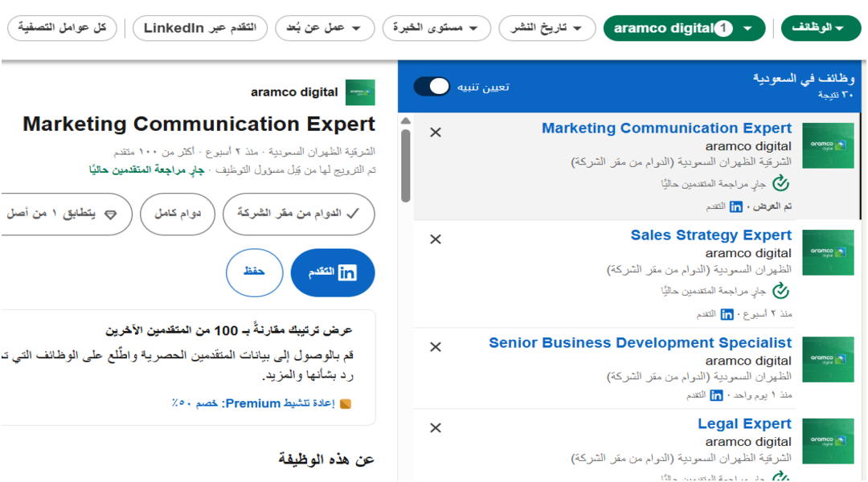
Task: Click the blue التقدم apply button
Action: pyautogui.click(x=333, y=273)
